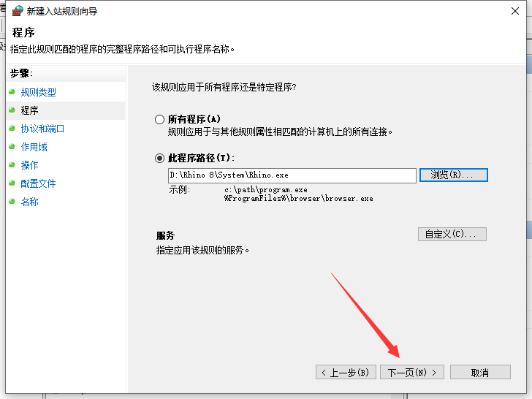The image size is (532, 399).
Task: Select the 协议和端口 step label in sidebar
Action: (x=42, y=129)
